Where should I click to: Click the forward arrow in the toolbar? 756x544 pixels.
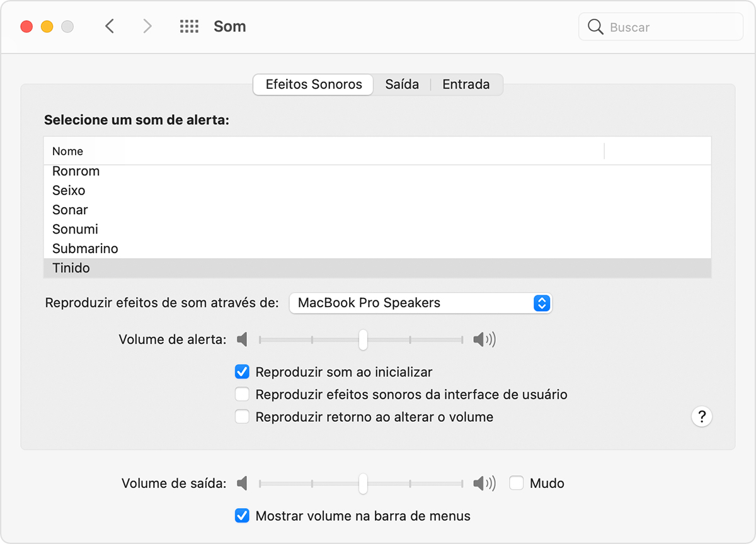[x=147, y=26]
